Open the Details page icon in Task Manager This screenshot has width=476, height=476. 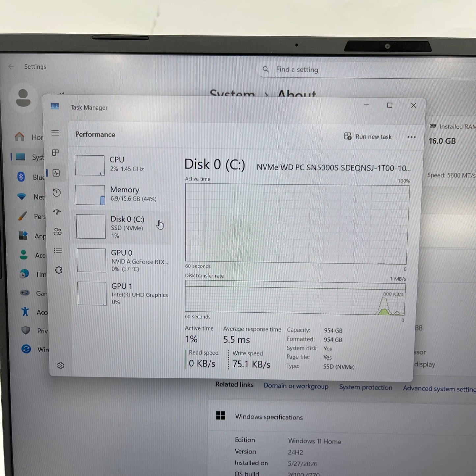click(x=58, y=251)
